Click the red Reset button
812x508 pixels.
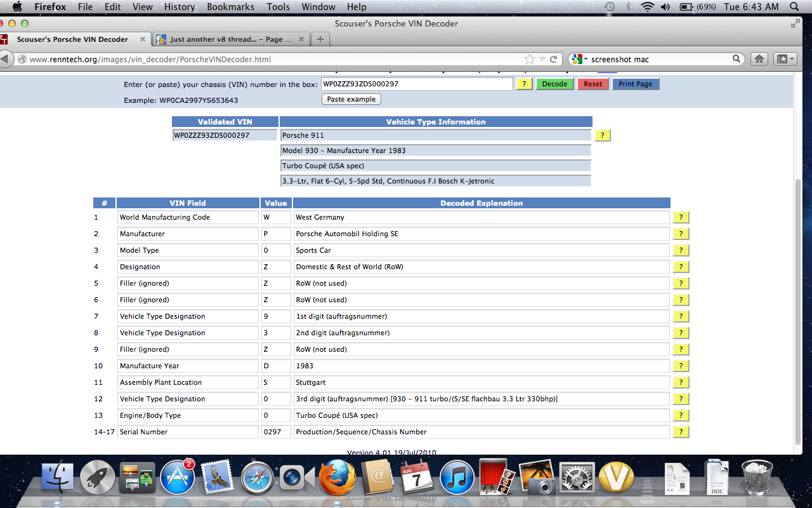593,84
